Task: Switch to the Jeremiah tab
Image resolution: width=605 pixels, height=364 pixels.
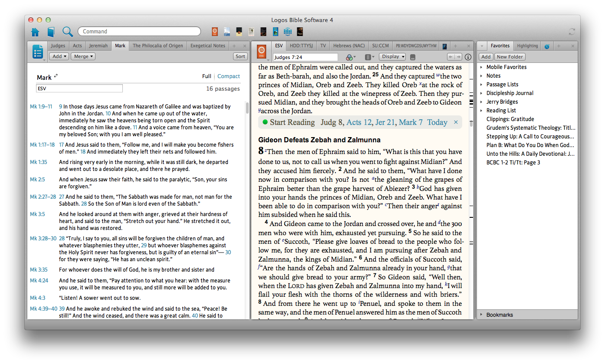Action: [x=99, y=46]
